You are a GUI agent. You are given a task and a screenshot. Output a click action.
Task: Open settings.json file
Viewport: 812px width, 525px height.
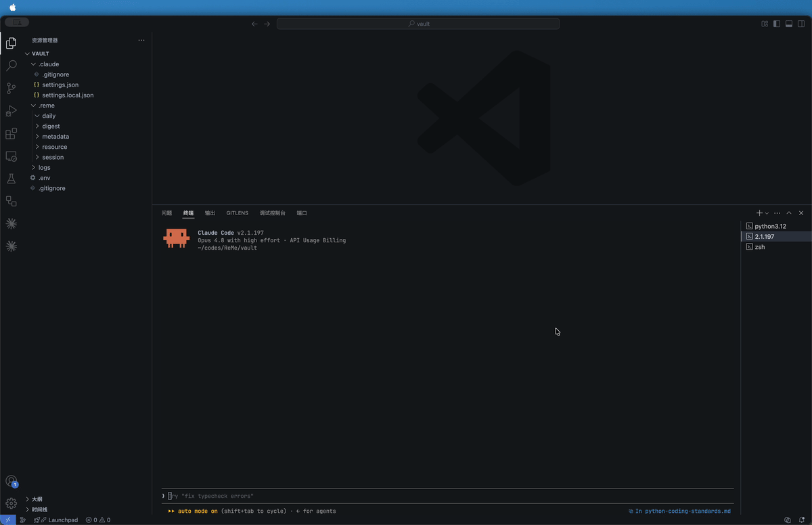(x=88, y=85)
